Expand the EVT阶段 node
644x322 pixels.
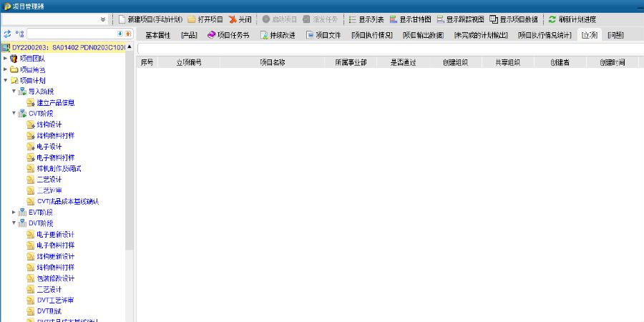tap(14, 213)
